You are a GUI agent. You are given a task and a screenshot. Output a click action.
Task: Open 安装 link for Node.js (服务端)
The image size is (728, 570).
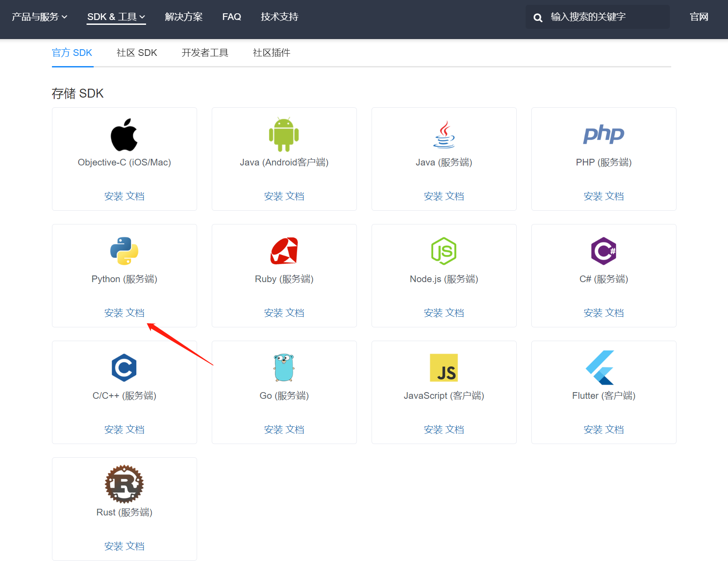433,313
